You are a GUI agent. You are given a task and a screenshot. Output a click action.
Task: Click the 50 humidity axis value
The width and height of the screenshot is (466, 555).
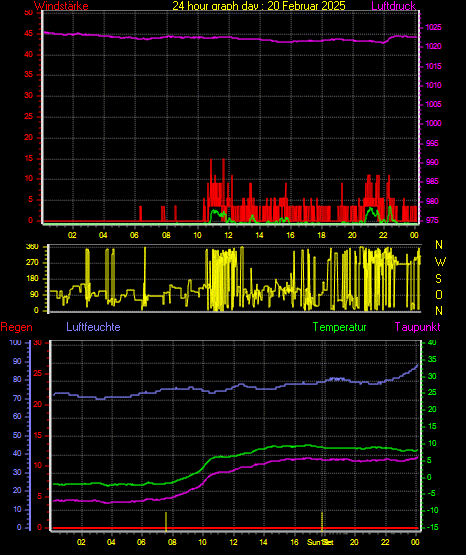click(17, 435)
